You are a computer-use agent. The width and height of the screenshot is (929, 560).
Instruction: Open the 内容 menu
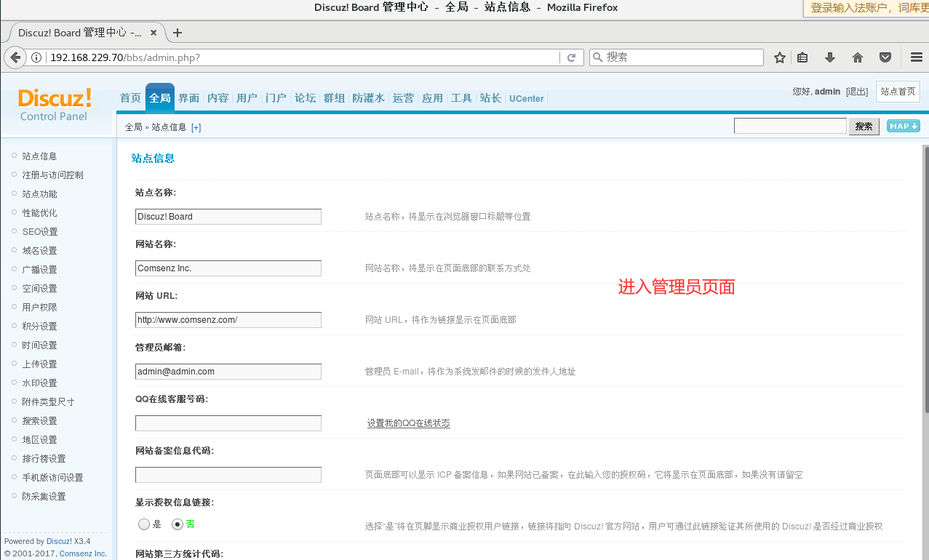click(x=218, y=98)
